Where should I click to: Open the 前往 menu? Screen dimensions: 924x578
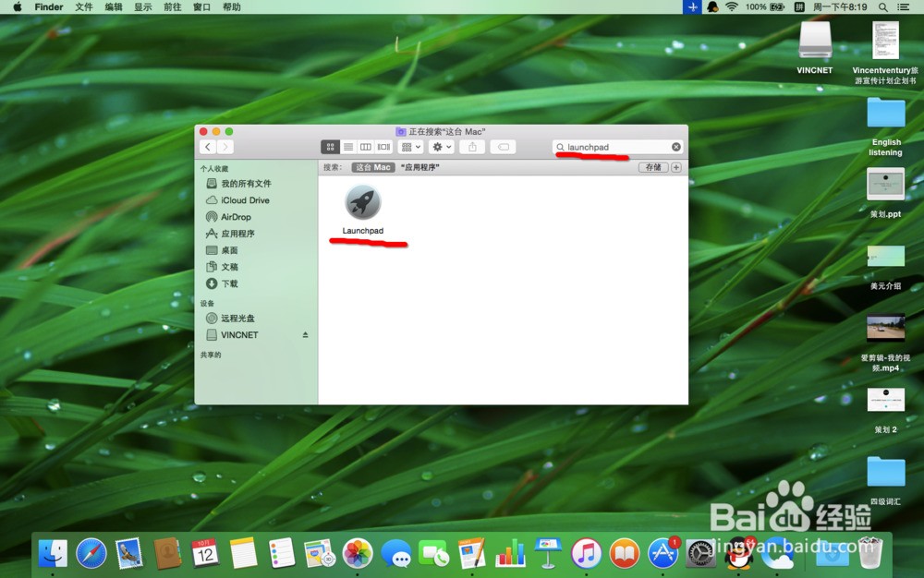click(172, 7)
